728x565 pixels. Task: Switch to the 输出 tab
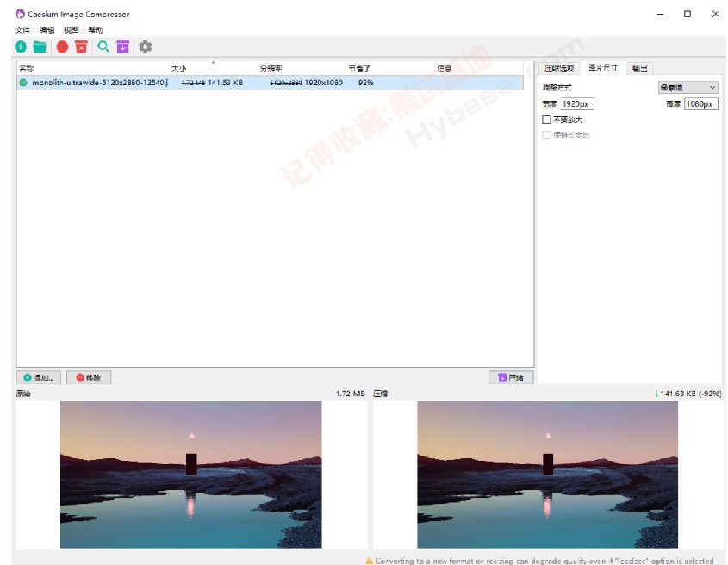[x=639, y=69]
